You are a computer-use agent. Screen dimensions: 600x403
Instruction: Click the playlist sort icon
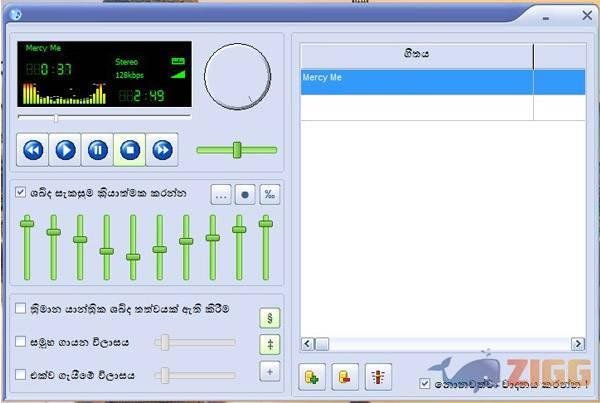pos(379,376)
